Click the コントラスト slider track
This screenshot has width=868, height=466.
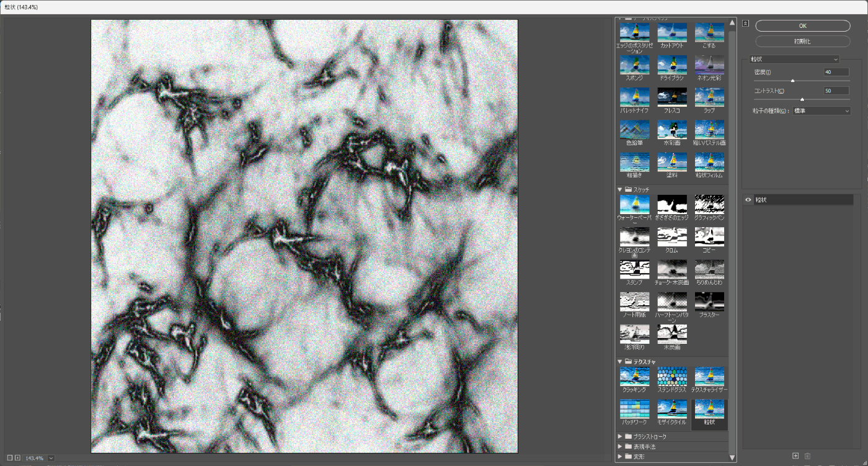point(802,99)
